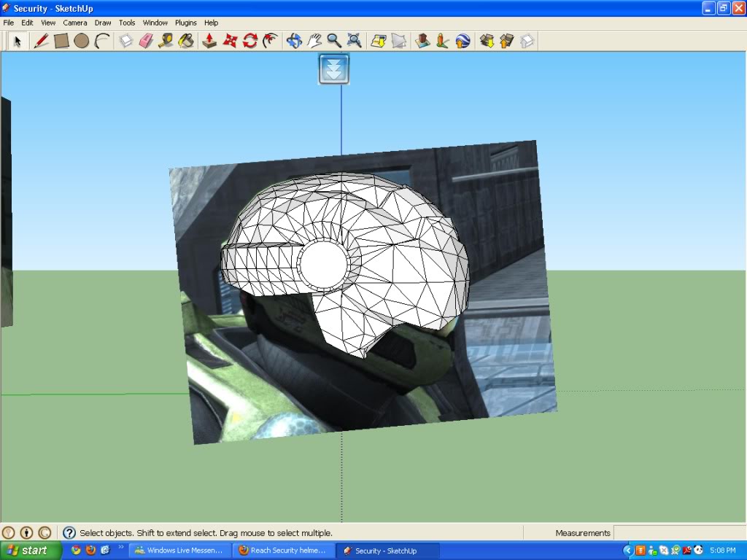Open the Plugins menu
Image resolution: width=747 pixels, height=560 pixels.
tap(186, 23)
